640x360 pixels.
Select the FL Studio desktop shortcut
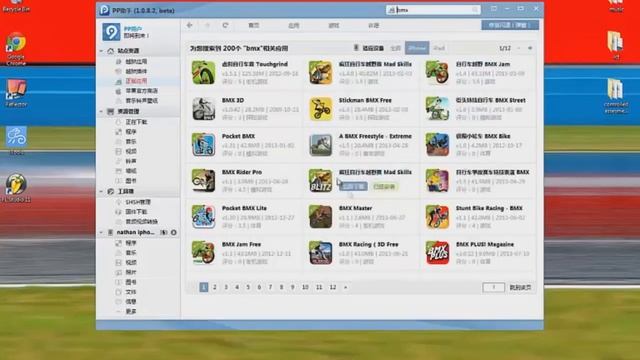tap(16, 189)
